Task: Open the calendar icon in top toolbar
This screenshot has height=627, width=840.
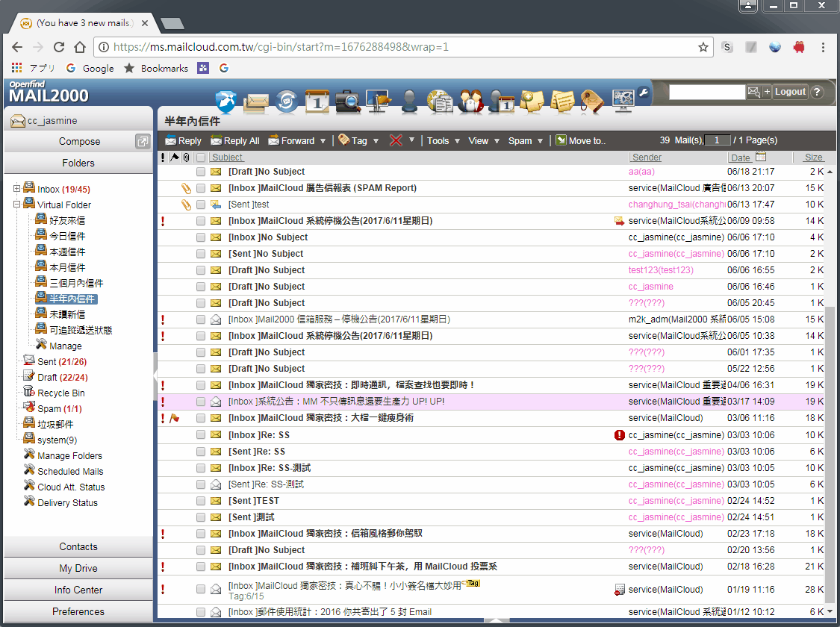Action: [317, 100]
